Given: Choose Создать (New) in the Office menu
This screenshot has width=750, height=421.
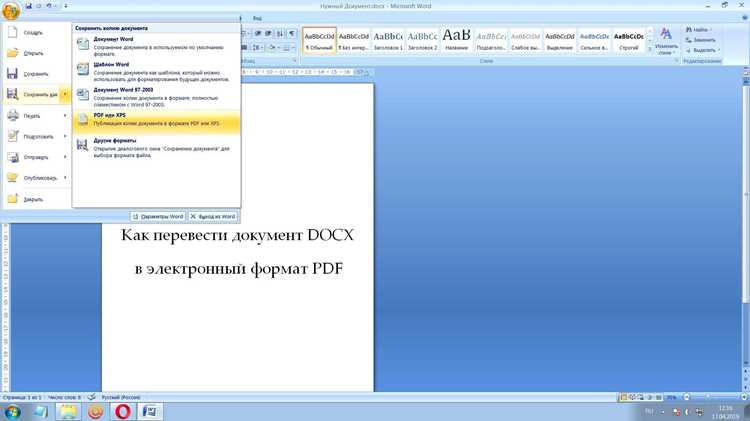Looking at the screenshot, I should point(36,33).
